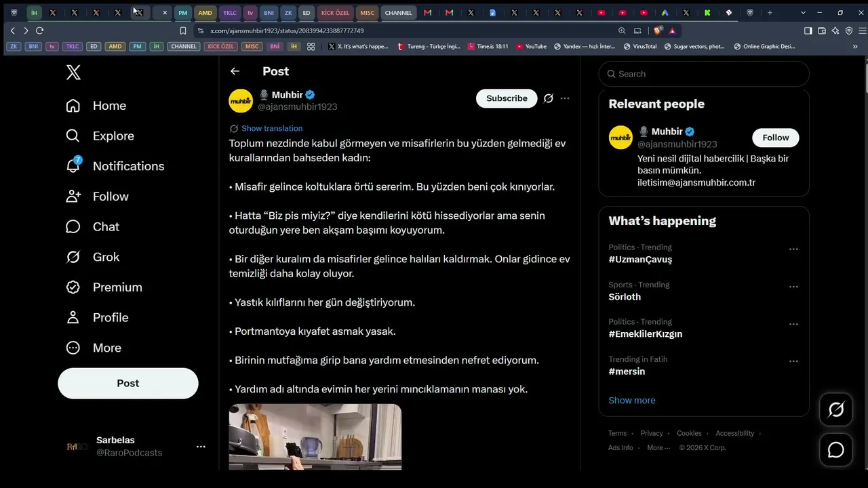The width and height of the screenshot is (868, 488).
Task: Bookmark this page via the address bar icon
Action: (x=183, y=30)
